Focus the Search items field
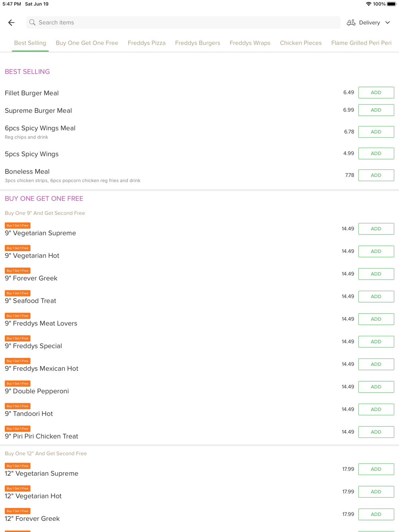 pyautogui.click(x=183, y=23)
